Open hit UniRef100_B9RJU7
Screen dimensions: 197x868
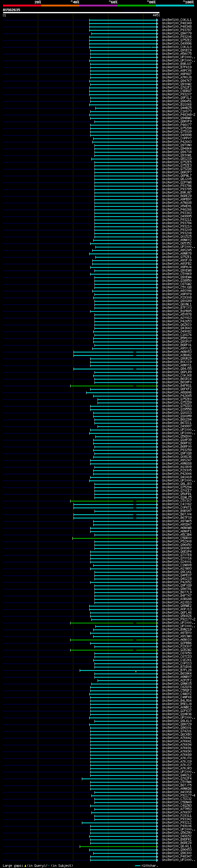[176, 64]
